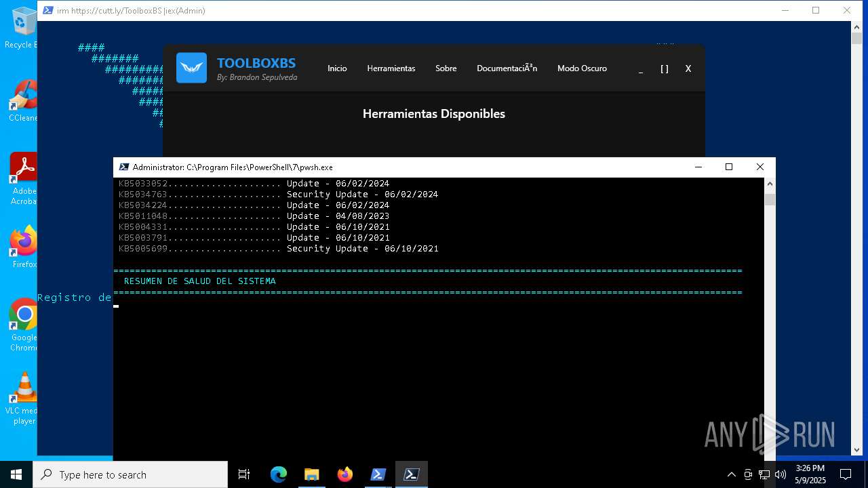Minimize the ToolboxBS window with underscore button

[641, 69]
